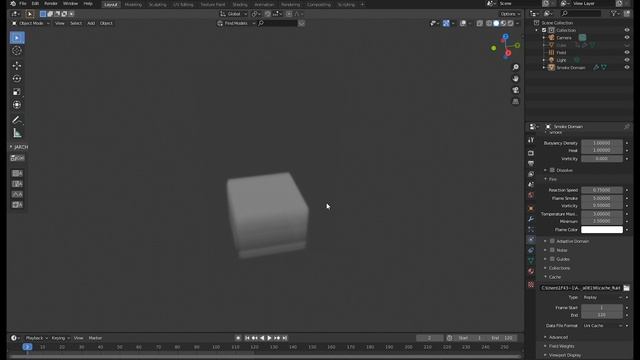Open the Window menu
The width and height of the screenshot is (640, 360).
point(70,4)
